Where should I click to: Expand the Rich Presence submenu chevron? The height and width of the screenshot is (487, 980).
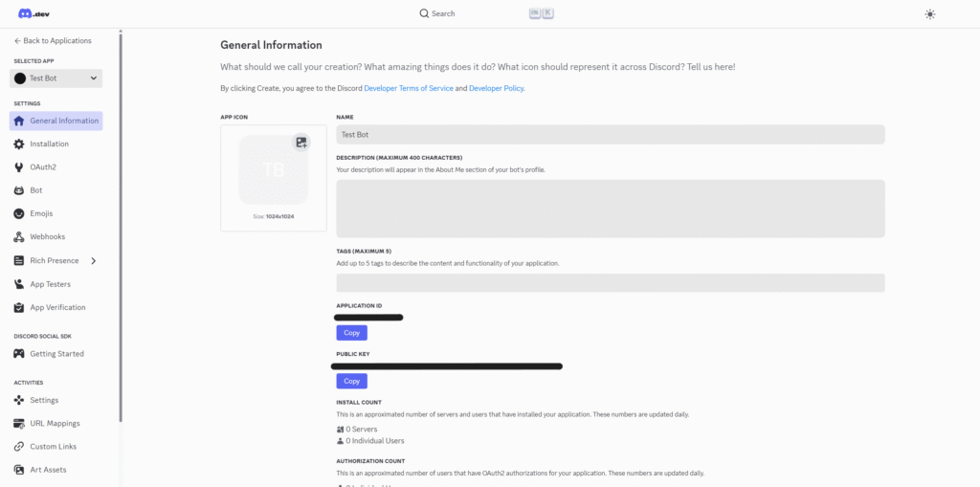pos(93,260)
